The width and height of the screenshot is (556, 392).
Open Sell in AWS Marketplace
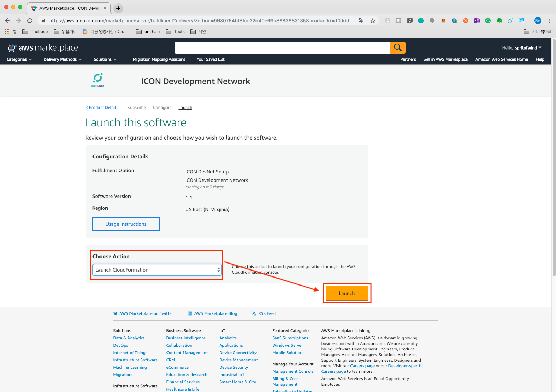coord(445,59)
